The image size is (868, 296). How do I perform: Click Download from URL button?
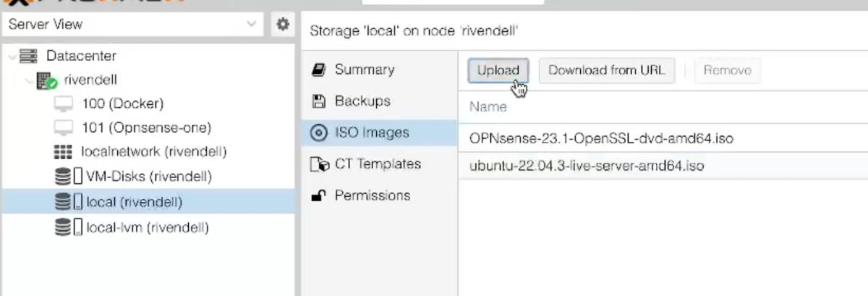click(x=606, y=70)
